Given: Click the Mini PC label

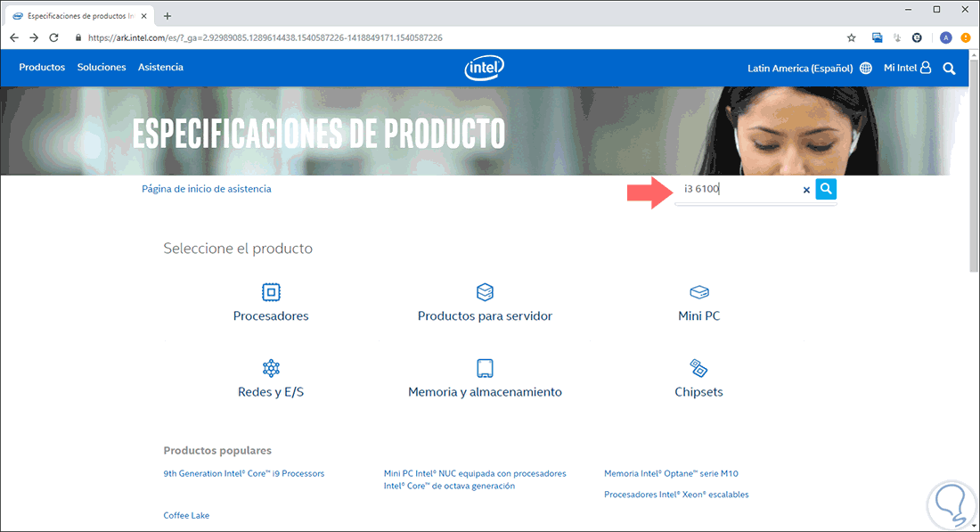Looking at the screenshot, I should pos(698,316).
